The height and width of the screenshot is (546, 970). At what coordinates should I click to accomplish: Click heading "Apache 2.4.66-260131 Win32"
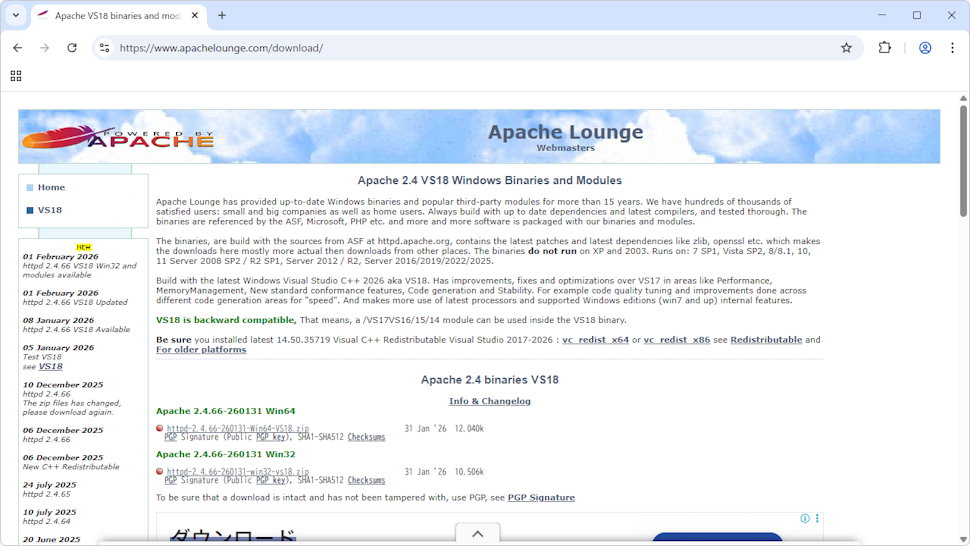225,454
